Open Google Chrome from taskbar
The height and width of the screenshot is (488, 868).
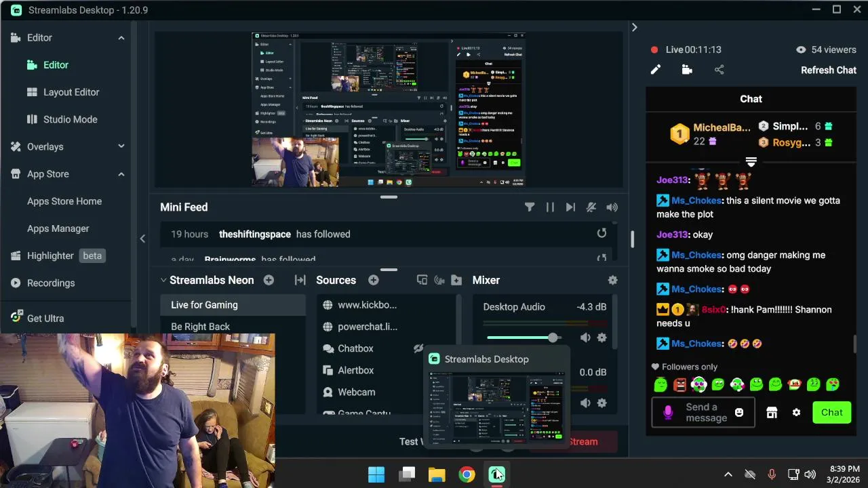467,474
